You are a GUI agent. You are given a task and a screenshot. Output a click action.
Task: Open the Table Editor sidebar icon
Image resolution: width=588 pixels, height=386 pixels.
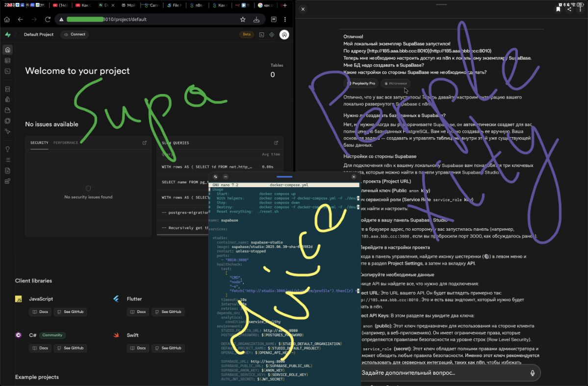[x=7, y=61]
